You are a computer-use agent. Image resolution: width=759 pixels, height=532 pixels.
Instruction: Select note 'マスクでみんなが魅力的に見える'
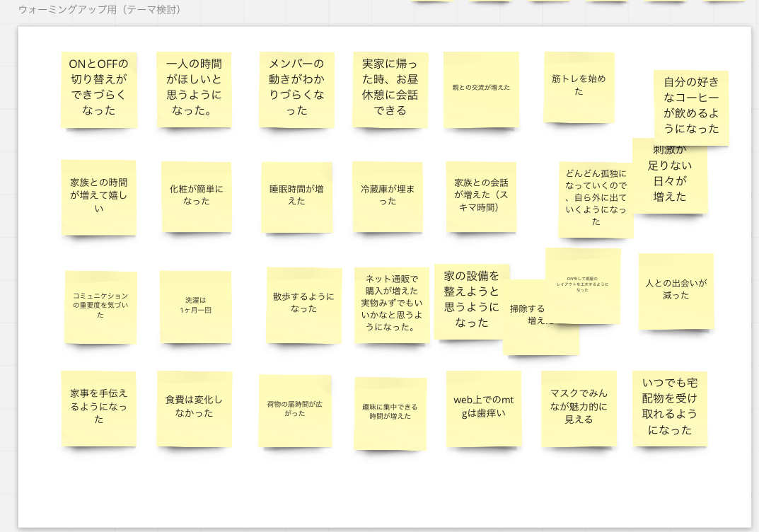pos(579,409)
